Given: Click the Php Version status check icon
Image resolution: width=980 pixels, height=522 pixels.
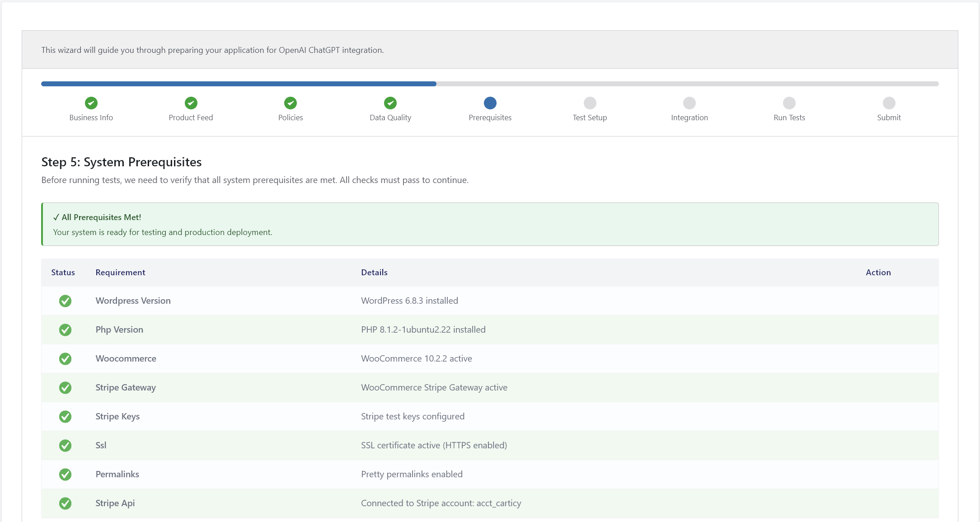Looking at the screenshot, I should (x=66, y=330).
